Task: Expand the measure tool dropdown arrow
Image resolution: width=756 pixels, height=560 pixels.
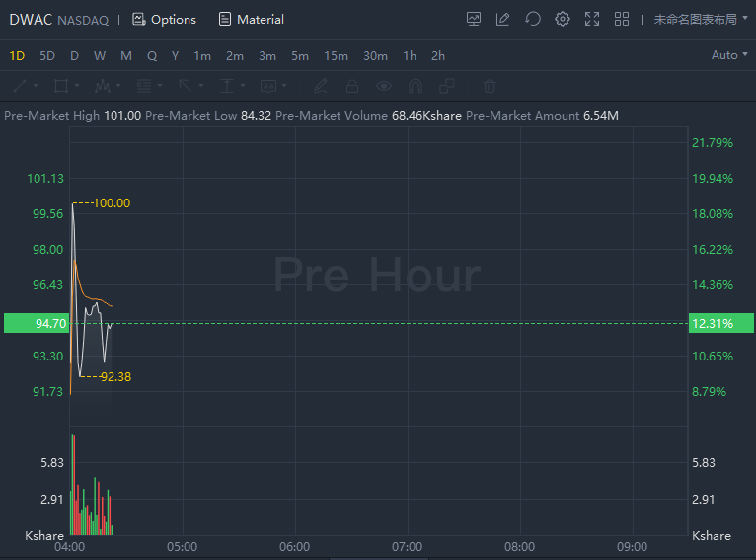Action: 243,86
